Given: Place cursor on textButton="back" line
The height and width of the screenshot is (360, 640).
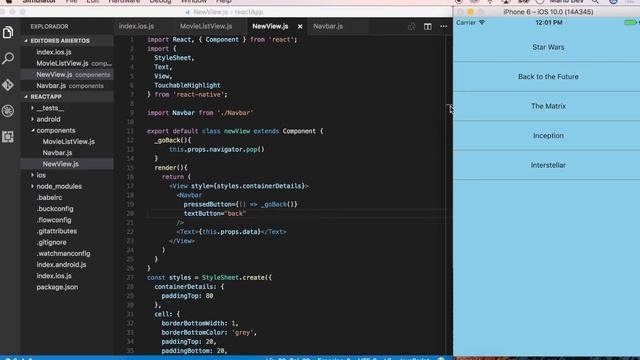Looking at the screenshot, I should (x=215, y=213).
